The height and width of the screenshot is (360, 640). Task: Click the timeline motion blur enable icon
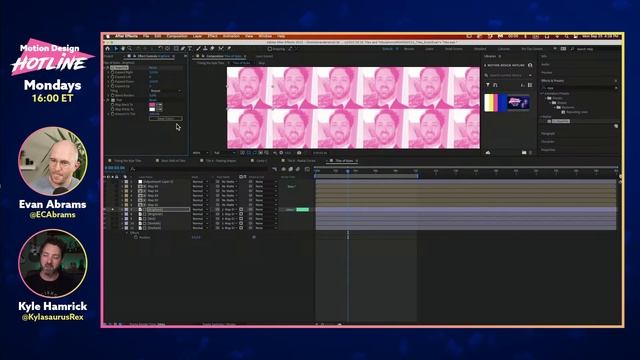[x=298, y=169]
